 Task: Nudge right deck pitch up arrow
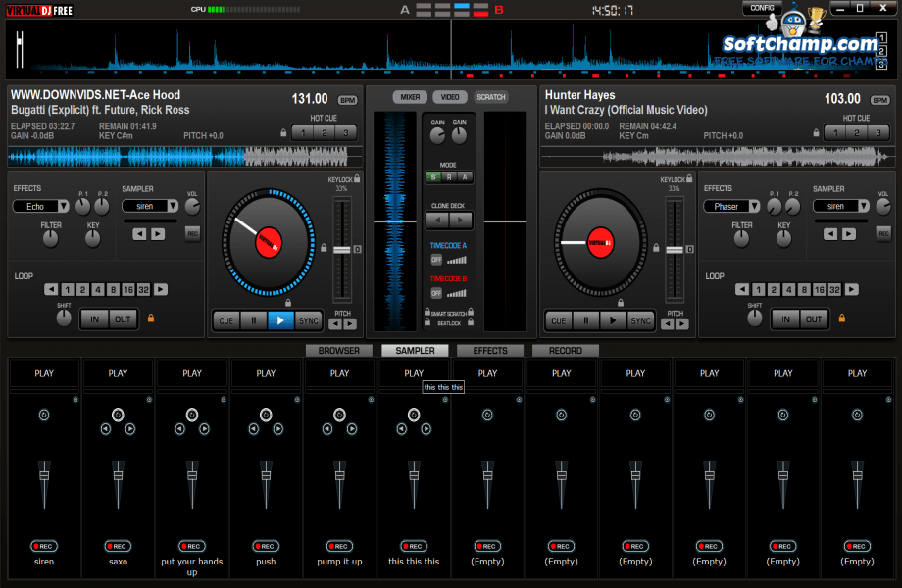tap(682, 324)
